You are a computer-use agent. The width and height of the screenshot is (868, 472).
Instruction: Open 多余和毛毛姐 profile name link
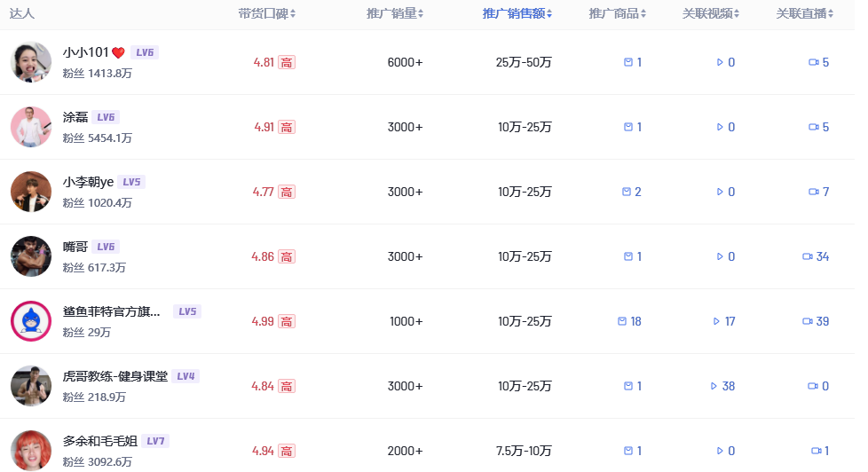pos(100,441)
